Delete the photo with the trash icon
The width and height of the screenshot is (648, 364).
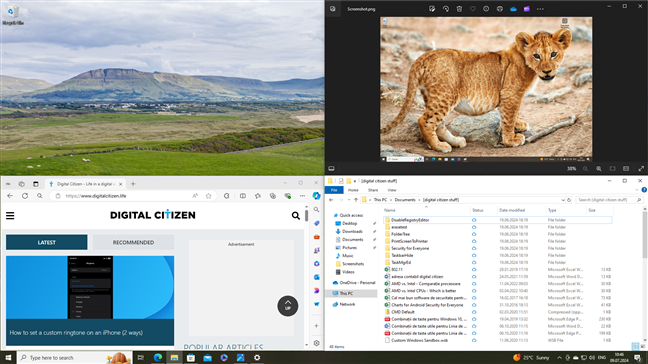[x=459, y=9]
